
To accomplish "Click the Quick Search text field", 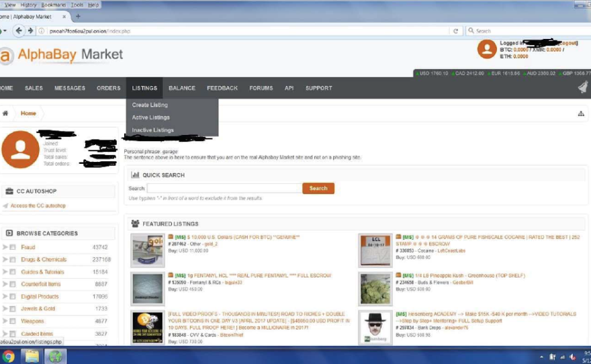I will tap(224, 188).
